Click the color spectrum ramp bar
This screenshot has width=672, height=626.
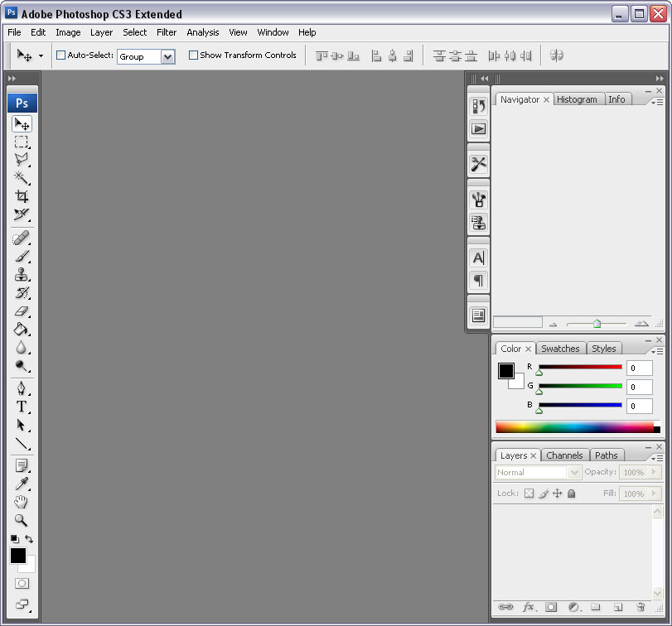click(578, 427)
